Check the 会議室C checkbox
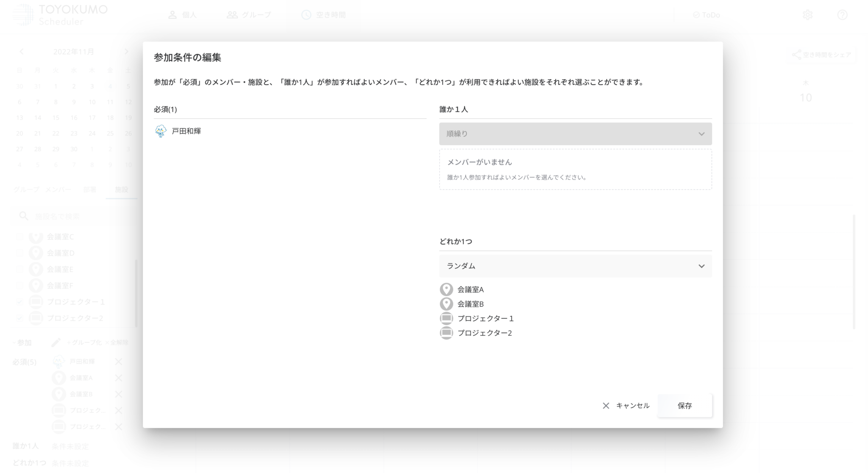Viewport: 868px width, 473px height. tap(19, 237)
